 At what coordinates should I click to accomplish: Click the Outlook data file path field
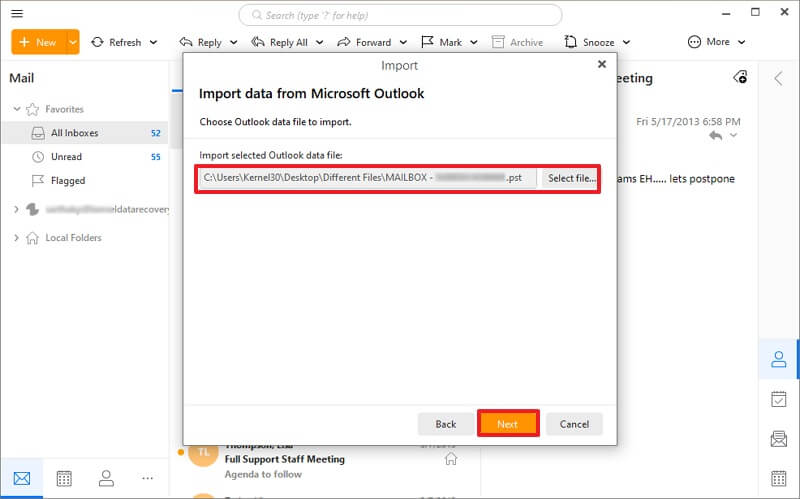(367, 178)
